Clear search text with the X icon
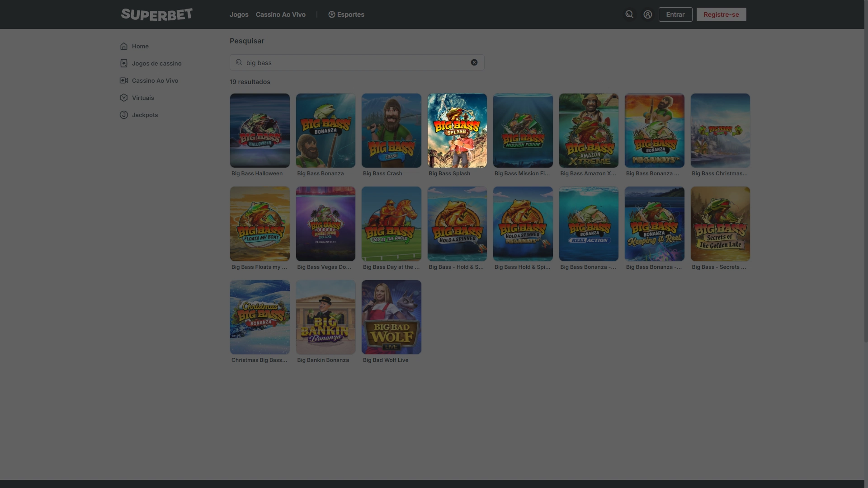868x488 pixels. [x=474, y=62]
